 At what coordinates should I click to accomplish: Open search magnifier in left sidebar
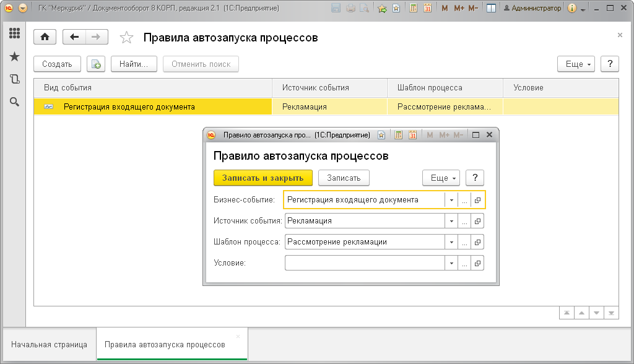(x=15, y=102)
